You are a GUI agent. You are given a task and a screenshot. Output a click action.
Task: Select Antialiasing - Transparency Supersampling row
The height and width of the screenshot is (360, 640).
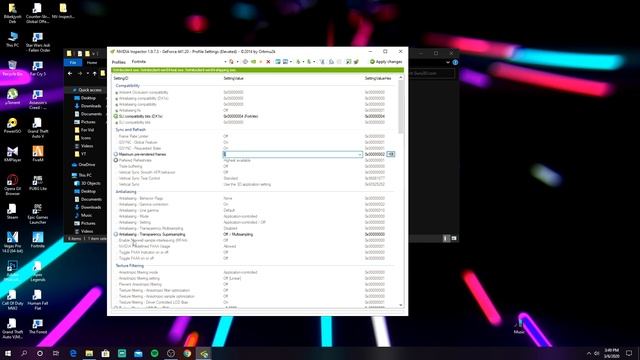(253, 234)
